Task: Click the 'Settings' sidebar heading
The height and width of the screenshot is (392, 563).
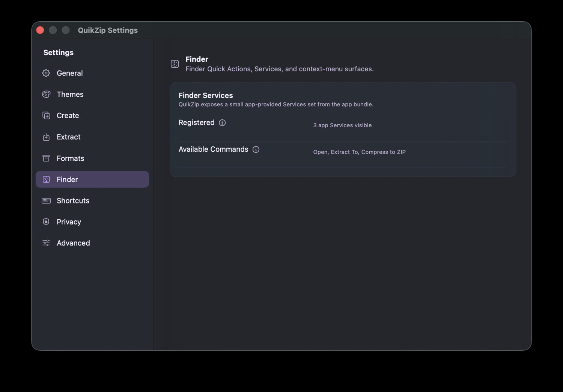Action: [x=59, y=53]
